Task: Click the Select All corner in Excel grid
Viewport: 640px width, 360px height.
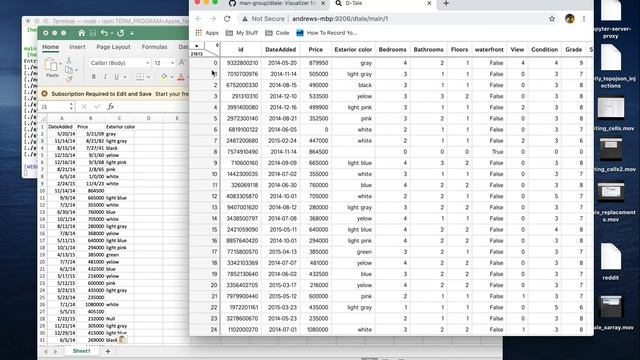Action: pyautogui.click(x=43, y=118)
